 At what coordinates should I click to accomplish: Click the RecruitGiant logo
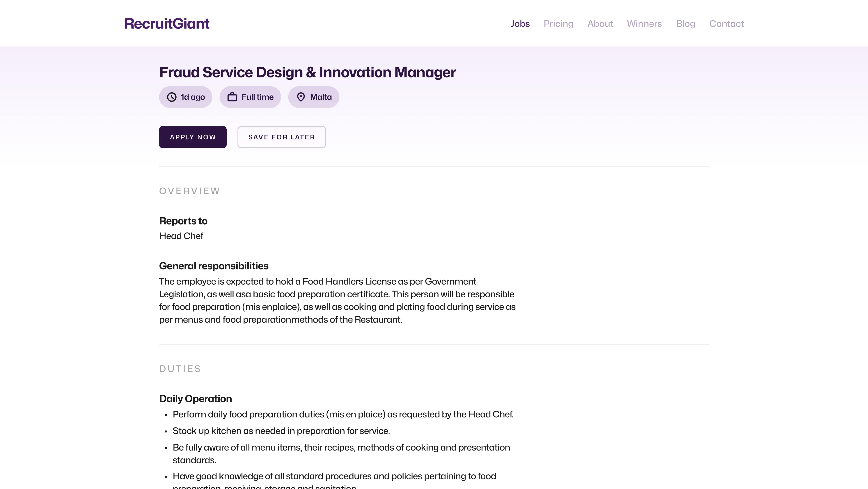(x=167, y=24)
